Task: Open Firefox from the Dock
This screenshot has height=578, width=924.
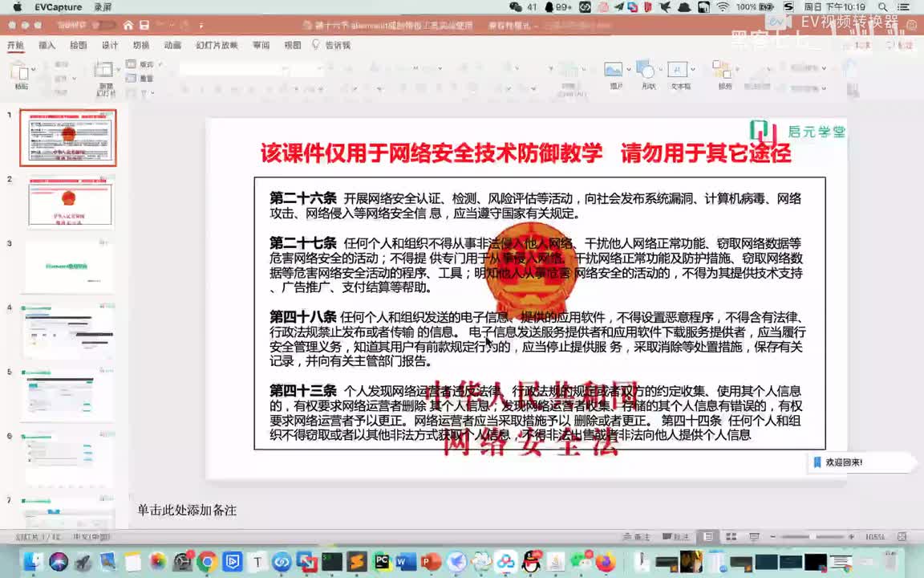Action: [606, 561]
